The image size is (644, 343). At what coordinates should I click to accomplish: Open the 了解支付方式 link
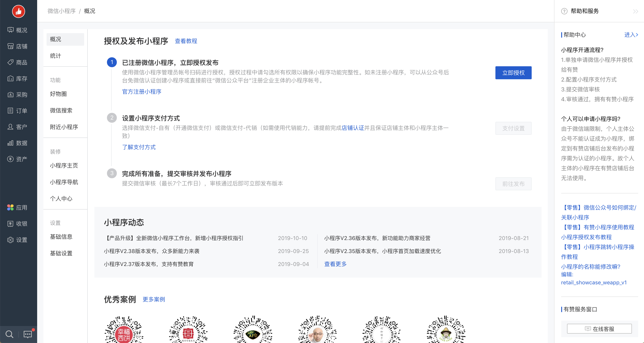click(x=139, y=147)
